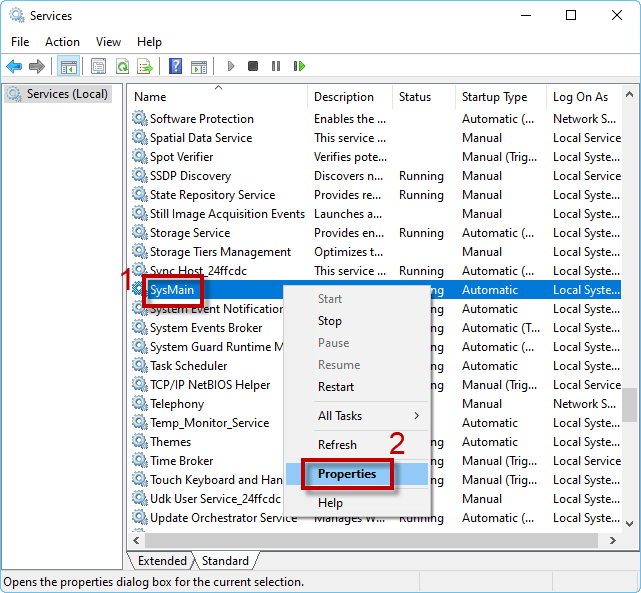Click gear icon of SSDP Discovery

click(x=140, y=175)
